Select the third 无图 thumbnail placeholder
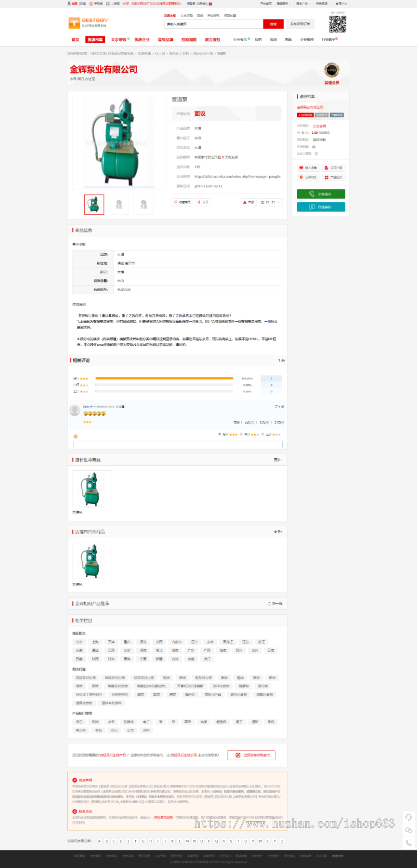Screen dimensions: 417x868 (144, 204)
